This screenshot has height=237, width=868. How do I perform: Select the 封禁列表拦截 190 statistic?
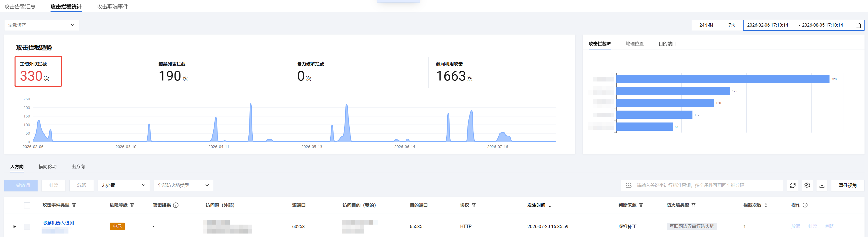pos(173,72)
